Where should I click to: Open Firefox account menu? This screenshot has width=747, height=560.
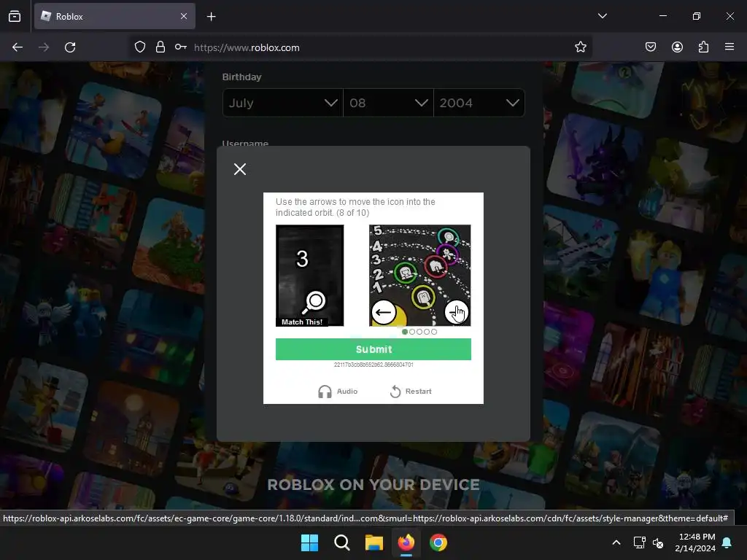coord(678,47)
